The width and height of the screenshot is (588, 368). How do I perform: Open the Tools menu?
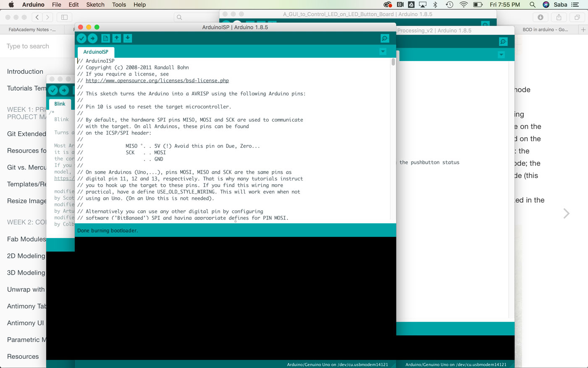click(119, 5)
